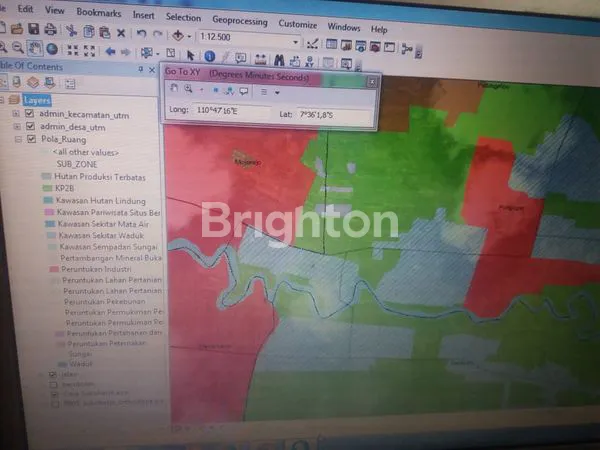This screenshot has height=450, width=600.
Task: Open the Insert menu
Action: tap(143, 15)
